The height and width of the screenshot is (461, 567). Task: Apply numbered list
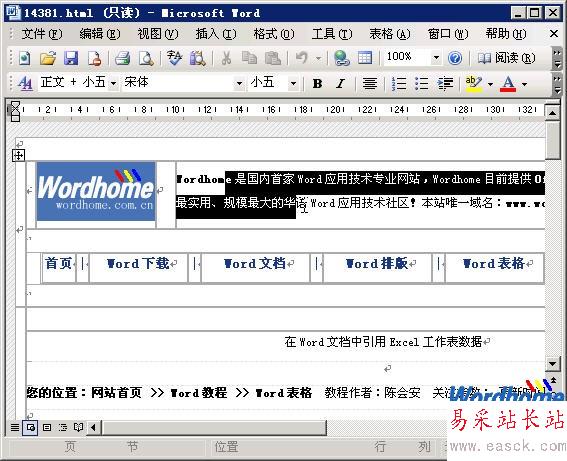(398, 84)
